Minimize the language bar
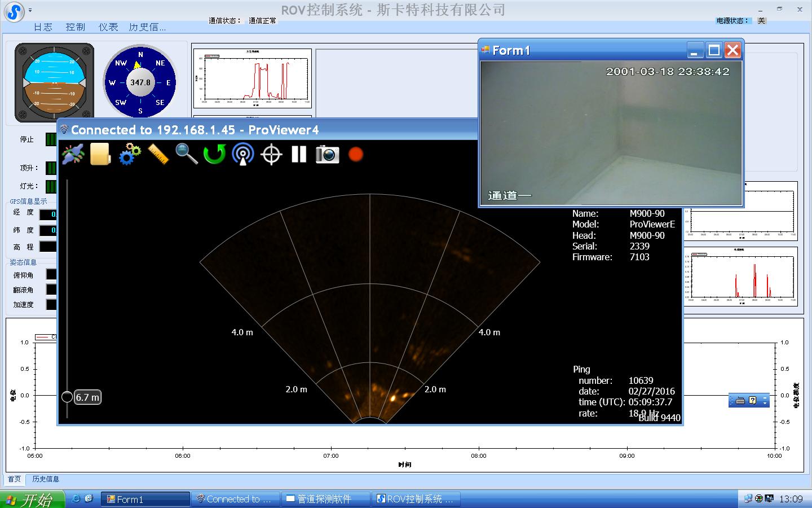The height and width of the screenshot is (508, 812). pyautogui.click(x=765, y=397)
